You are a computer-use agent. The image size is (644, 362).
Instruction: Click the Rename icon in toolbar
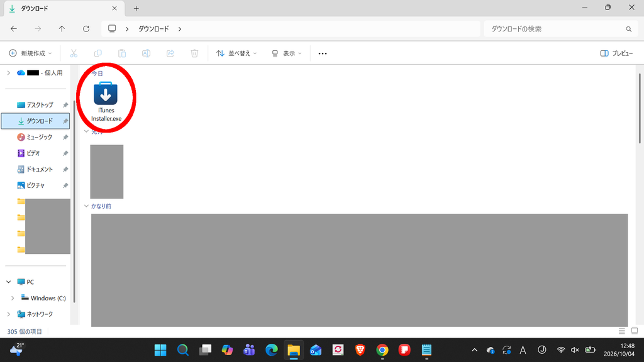coord(146,53)
